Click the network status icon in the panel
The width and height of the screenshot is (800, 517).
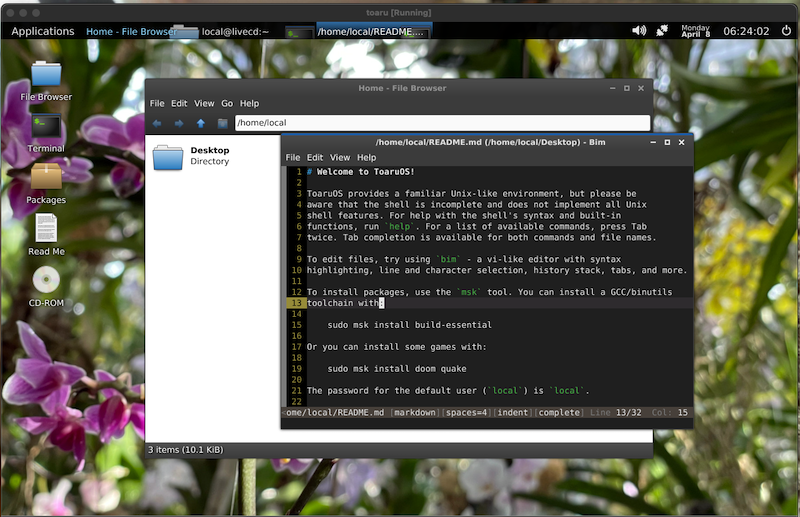tap(662, 31)
